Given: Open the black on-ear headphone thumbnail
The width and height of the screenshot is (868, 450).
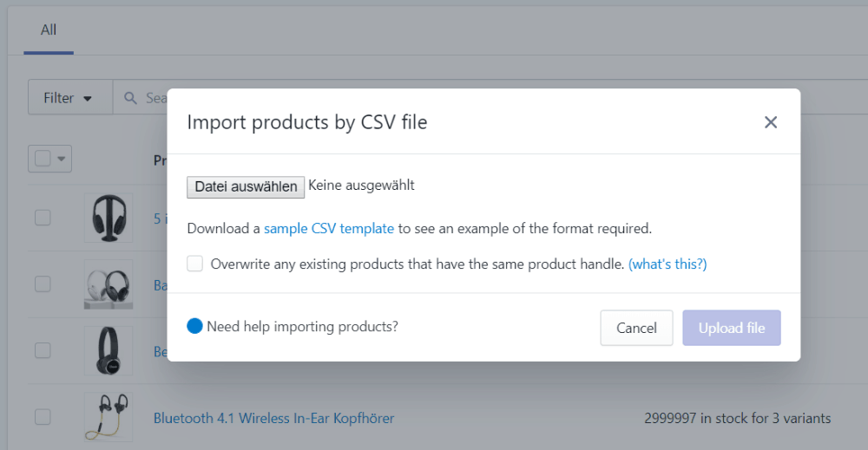Looking at the screenshot, I should (x=108, y=350).
